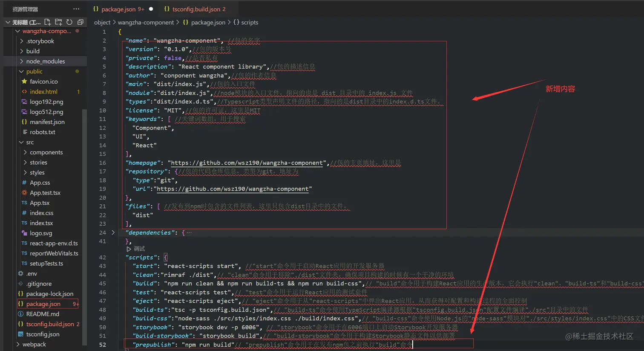Unfold the dependencies block at line 24
The width and height of the screenshot is (644, 351).
113,232
